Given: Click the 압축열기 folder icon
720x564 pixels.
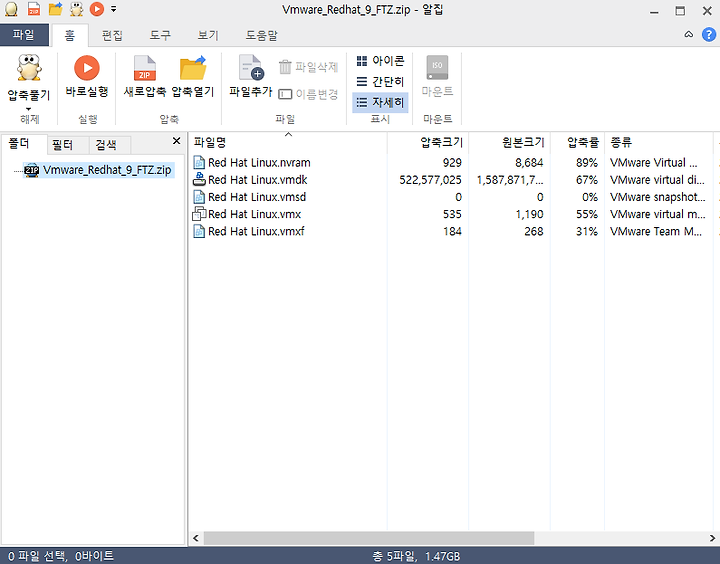Looking at the screenshot, I should (x=193, y=68).
